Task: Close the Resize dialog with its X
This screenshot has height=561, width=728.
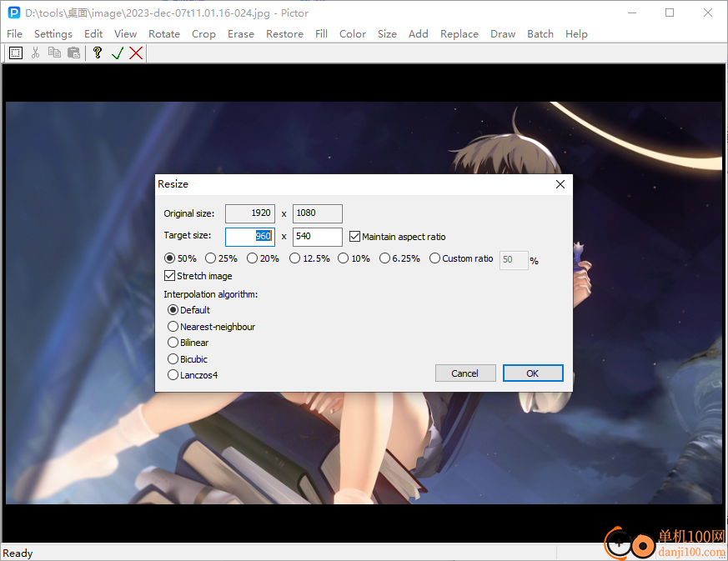Action: (x=560, y=184)
